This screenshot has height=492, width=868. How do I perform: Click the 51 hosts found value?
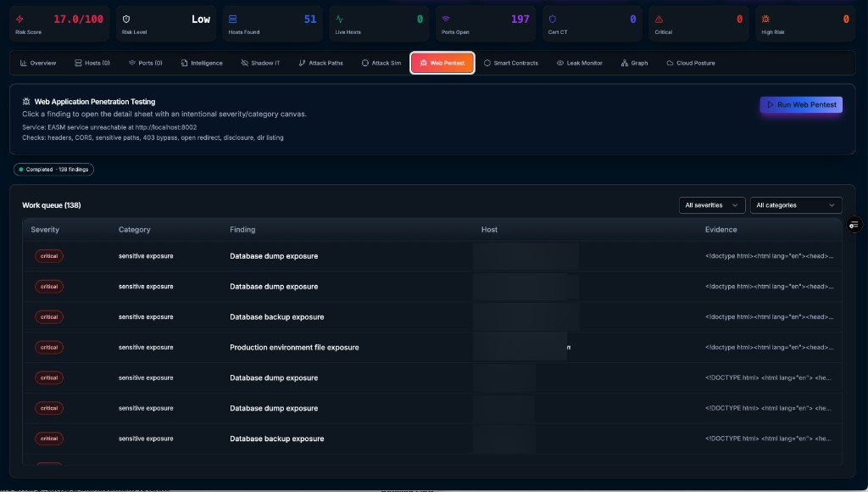point(310,20)
